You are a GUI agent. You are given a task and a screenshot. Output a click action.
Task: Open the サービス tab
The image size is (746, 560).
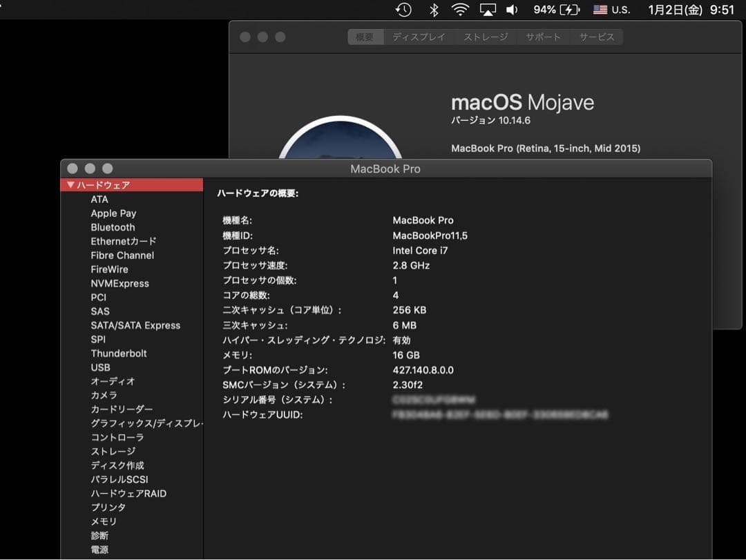click(x=597, y=37)
